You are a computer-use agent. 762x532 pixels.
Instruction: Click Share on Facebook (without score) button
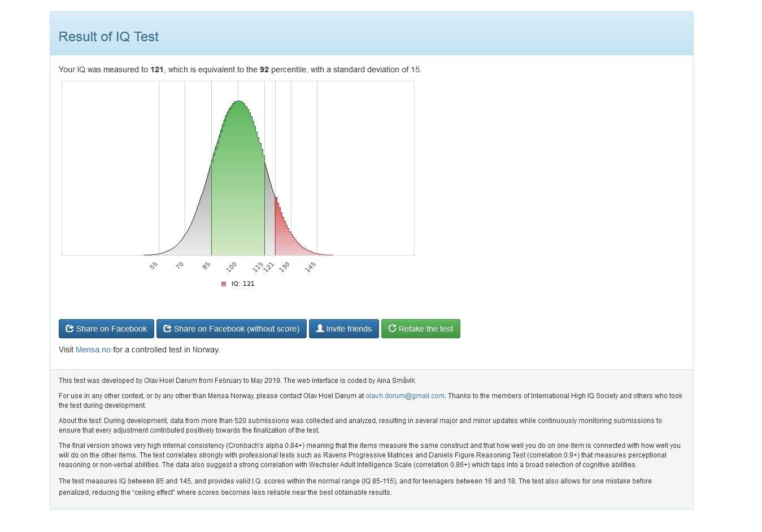pos(232,329)
